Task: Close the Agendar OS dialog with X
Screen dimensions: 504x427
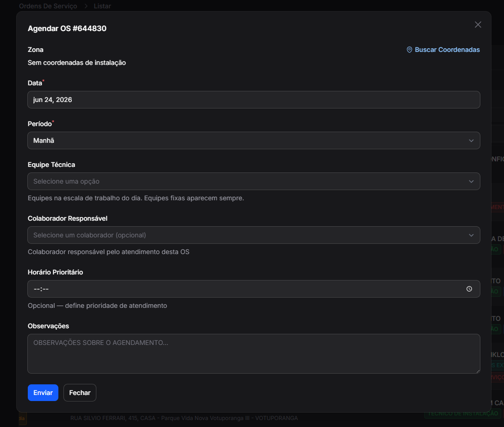Action: [x=478, y=25]
